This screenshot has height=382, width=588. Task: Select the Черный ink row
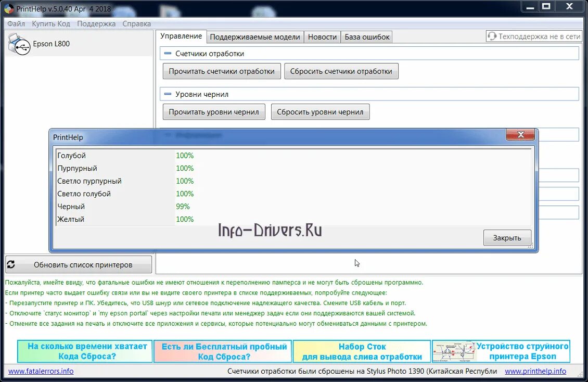tap(293, 207)
